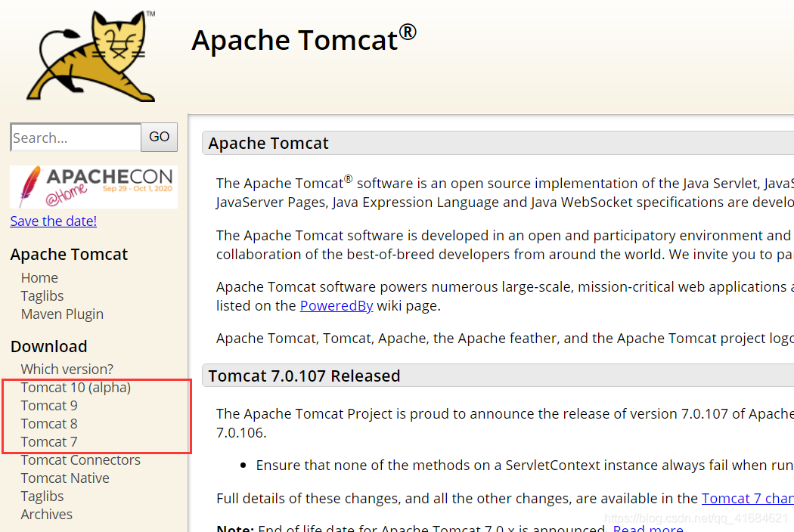The height and width of the screenshot is (532, 794).
Task: Open the Tomcat Connectors download page
Action: [x=80, y=459]
